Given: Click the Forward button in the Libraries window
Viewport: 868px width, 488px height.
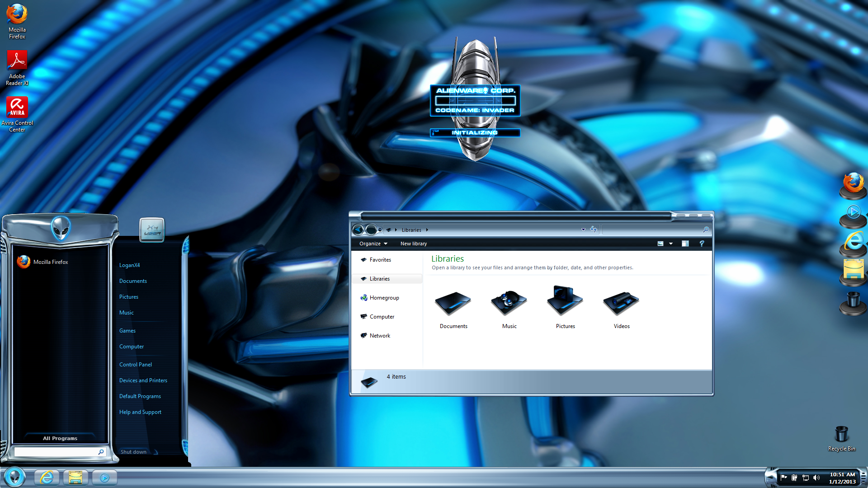Looking at the screenshot, I should click(x=371, y=230).
